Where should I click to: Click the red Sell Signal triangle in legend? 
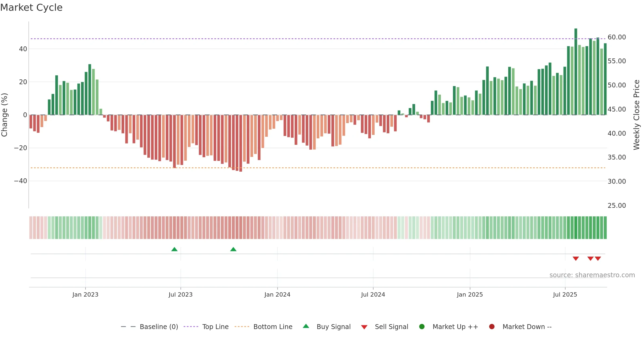coord(364,327)
